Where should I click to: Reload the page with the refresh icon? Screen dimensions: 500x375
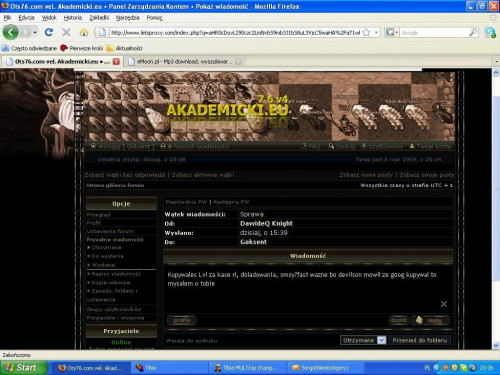pos(49,32)
